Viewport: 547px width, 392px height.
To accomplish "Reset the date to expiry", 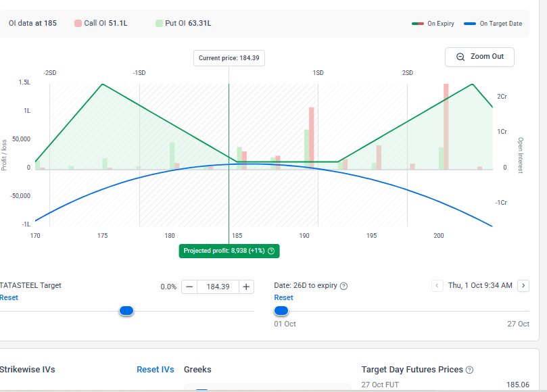I will [283, 297].
